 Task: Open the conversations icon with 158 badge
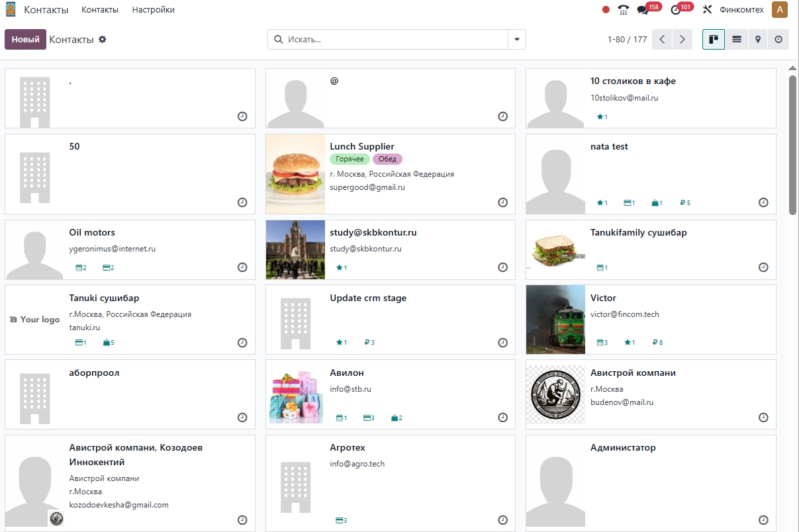[x=643, y=10]
